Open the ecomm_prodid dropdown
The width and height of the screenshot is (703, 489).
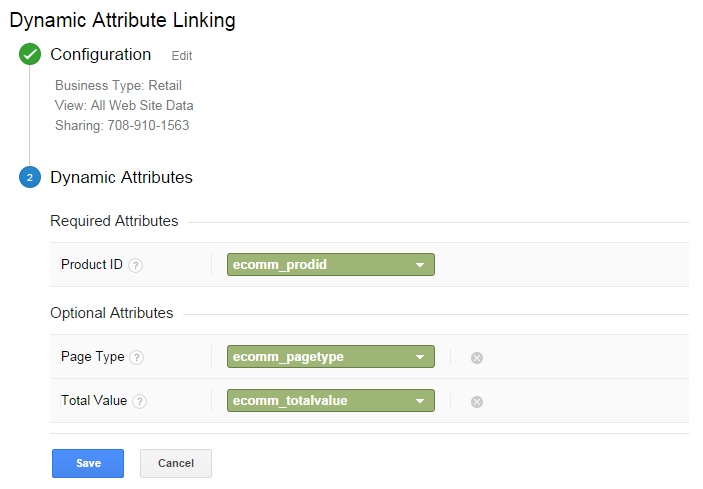click(x=330, y=265)
